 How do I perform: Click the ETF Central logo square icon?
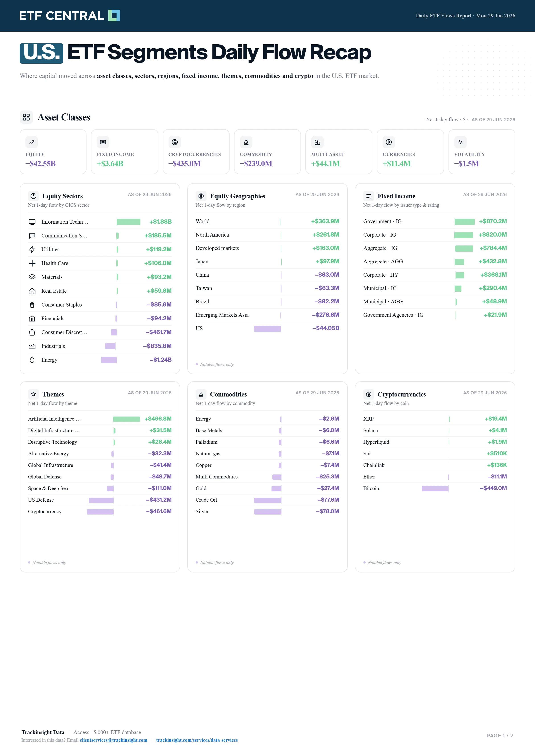coord(114,15)
